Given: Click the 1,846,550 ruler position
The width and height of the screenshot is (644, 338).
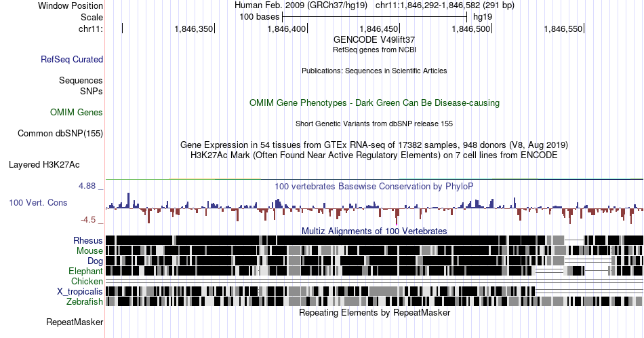Looking at the screenshot, I should pos(563,29).
